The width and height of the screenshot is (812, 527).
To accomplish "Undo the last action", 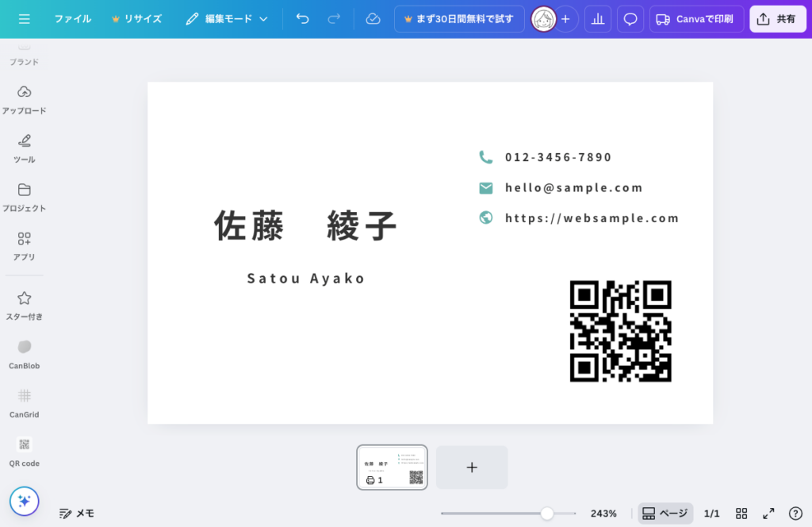I will 302,19.
